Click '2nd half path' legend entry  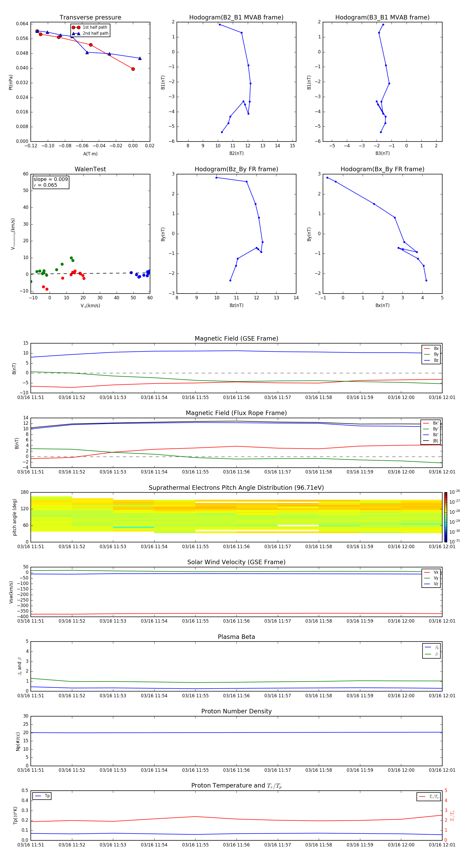(x=90, y=33)
